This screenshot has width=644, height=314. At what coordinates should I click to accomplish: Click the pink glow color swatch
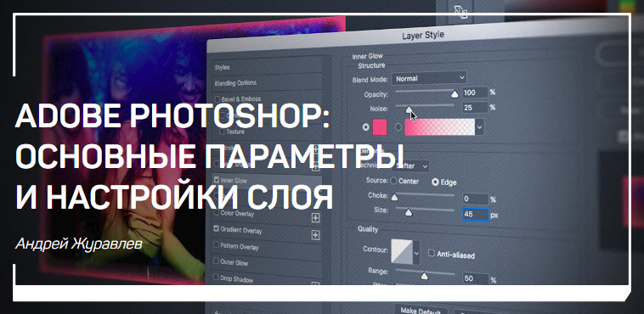tap(380, 127)
